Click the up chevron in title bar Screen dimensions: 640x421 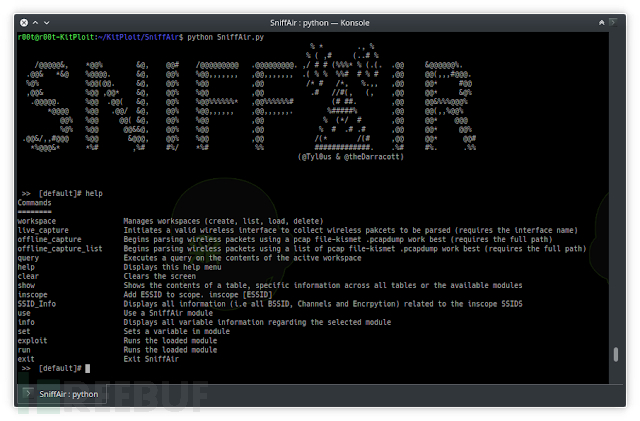pos(36,23)
